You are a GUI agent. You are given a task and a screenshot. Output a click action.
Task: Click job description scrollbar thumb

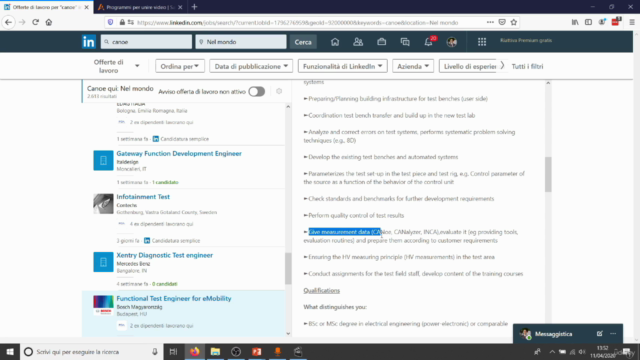[548, 174]
